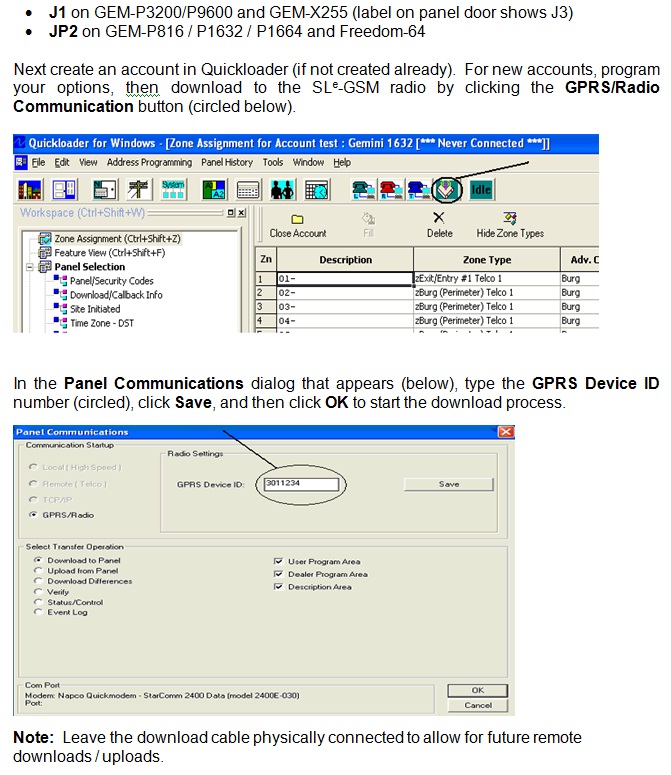Click the Delete X icon
The height and width of the screenshot is (775, 671).
(x=439, y=218)
